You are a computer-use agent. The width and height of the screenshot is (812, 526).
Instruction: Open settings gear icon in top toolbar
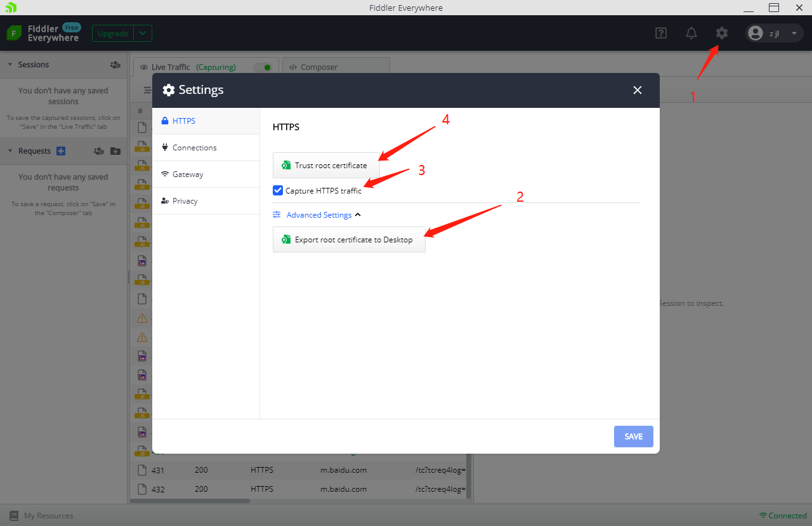click(722, 33)
